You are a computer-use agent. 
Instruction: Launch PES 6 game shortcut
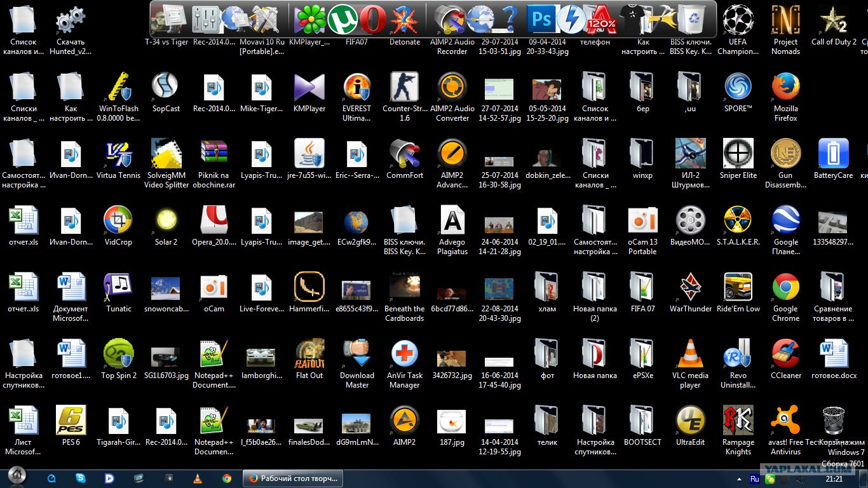coord(71,426)
